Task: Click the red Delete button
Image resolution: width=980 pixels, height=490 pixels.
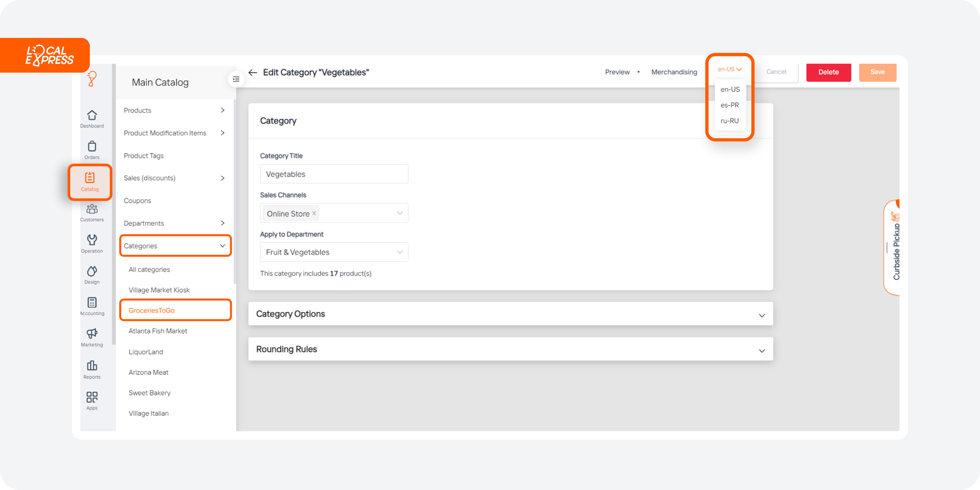Action: [x=828, y=72]
